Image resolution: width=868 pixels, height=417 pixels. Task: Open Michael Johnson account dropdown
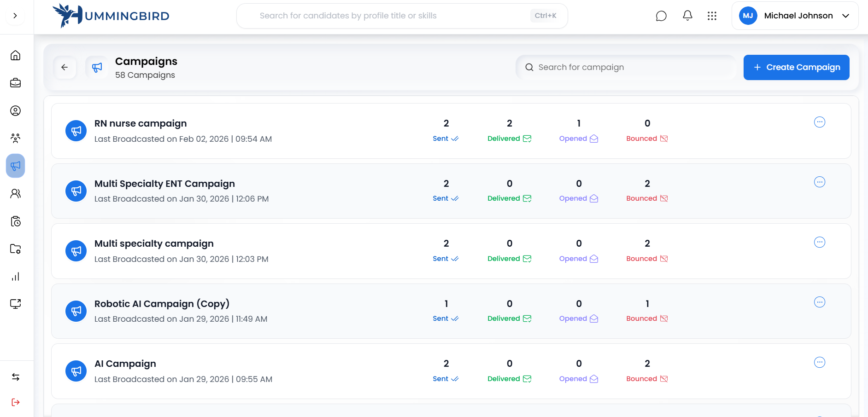(795, 16)
